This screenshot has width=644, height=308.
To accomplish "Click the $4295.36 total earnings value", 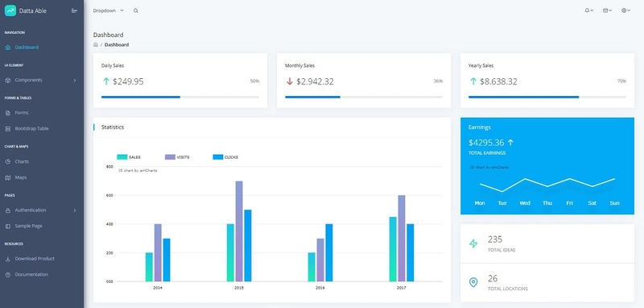I will [486, 143].
